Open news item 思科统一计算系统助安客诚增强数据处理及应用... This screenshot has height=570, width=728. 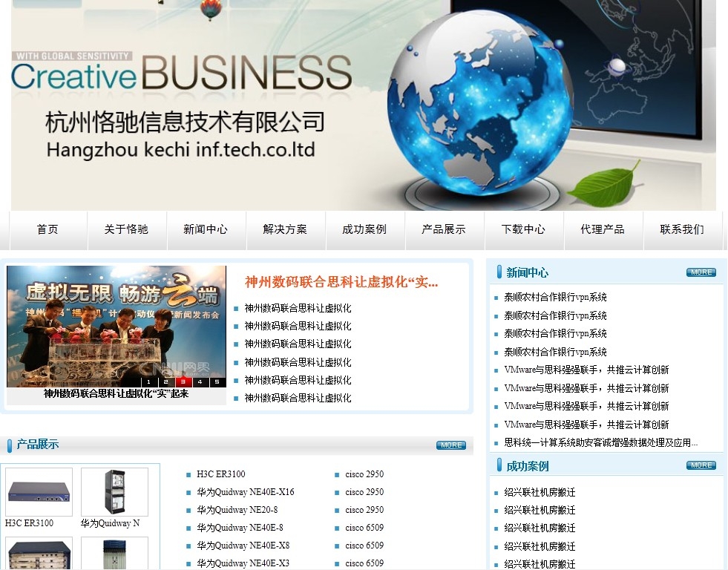tap(601, 442)
